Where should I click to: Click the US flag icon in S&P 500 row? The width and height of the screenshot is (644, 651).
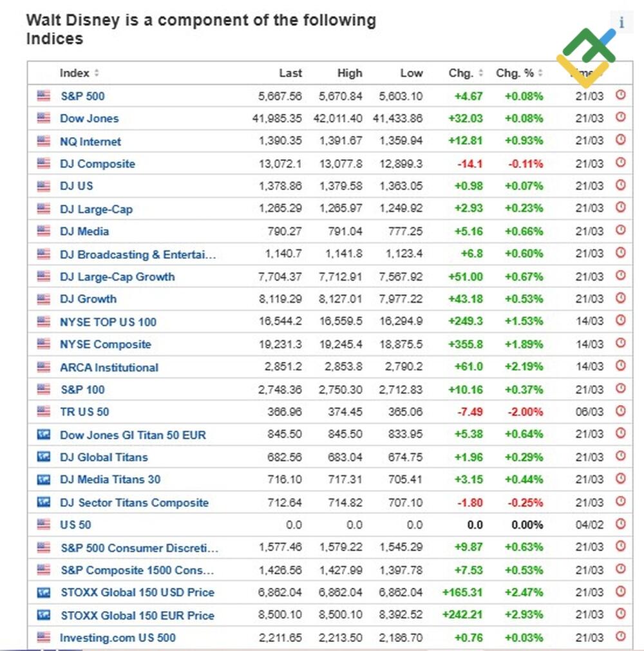point(44,95)
